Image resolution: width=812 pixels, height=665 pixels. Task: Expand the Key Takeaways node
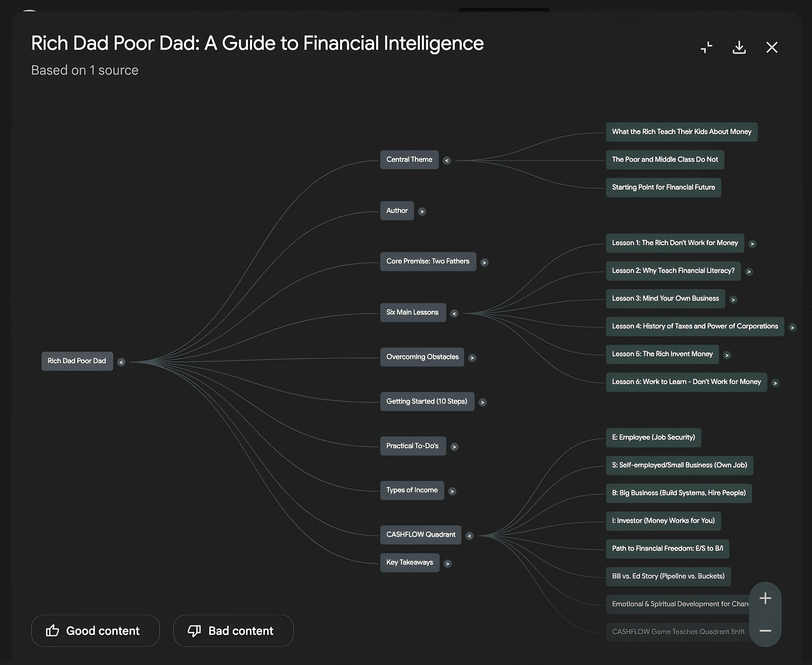447,563
